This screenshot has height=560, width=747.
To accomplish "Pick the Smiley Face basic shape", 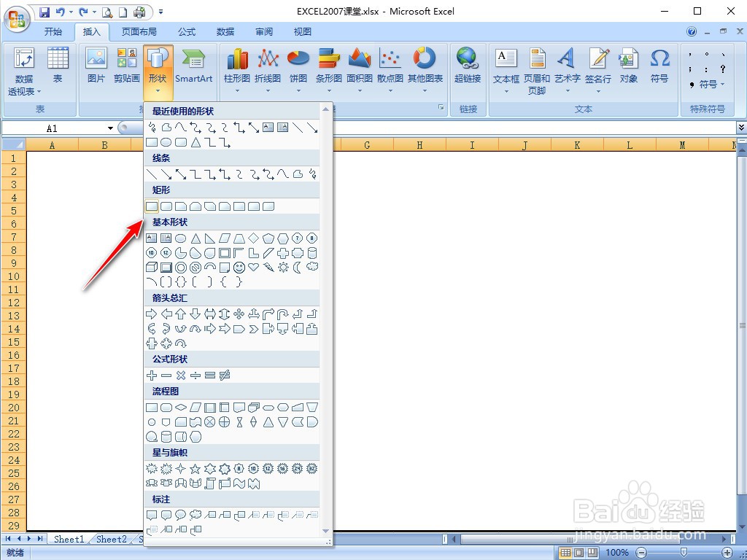I will (239, 268).
